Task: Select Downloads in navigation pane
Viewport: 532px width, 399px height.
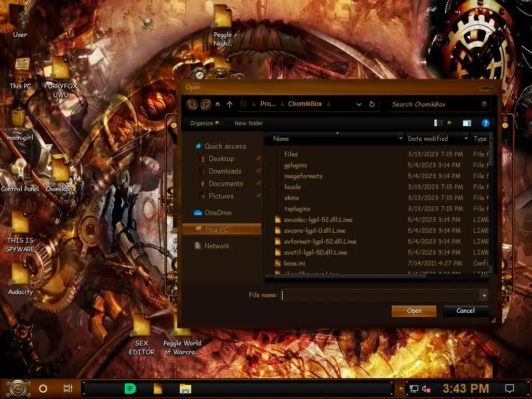Action: [225, 171]
